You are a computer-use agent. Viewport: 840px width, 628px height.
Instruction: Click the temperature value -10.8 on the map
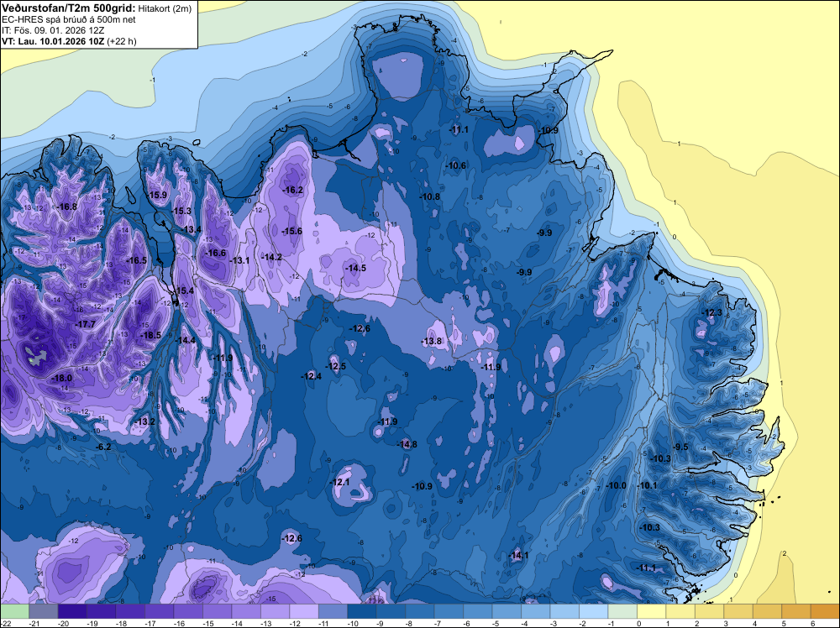coord(430,196)
